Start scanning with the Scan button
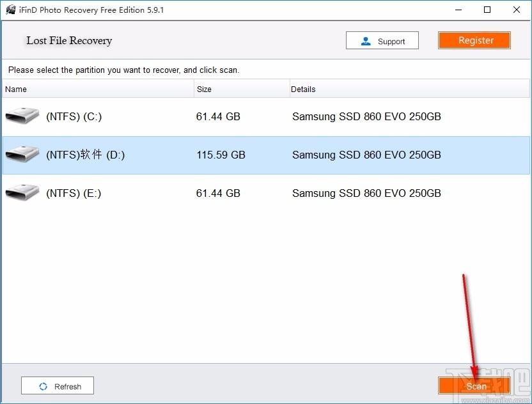Image resolution: width=532 pixels, height=404 pixels. point(474,385)
